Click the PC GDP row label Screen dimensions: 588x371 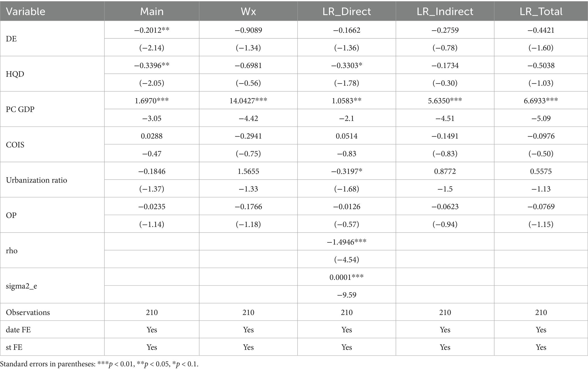point(20,109)
